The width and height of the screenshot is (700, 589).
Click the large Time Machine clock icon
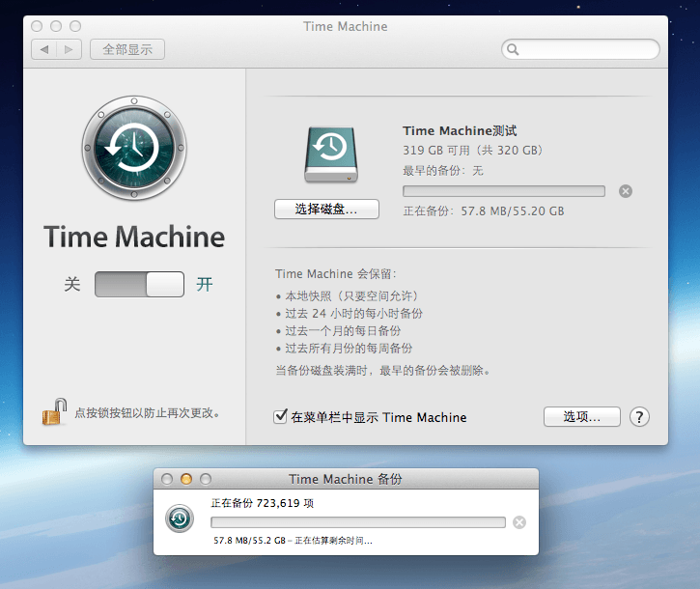tap(134, 148)
